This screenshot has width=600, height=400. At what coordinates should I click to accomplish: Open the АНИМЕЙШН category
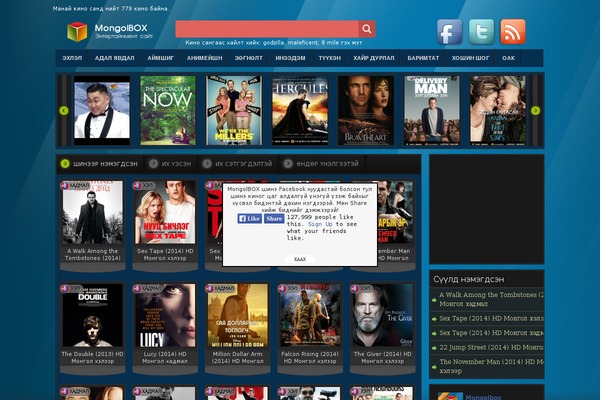pos(204,58)
